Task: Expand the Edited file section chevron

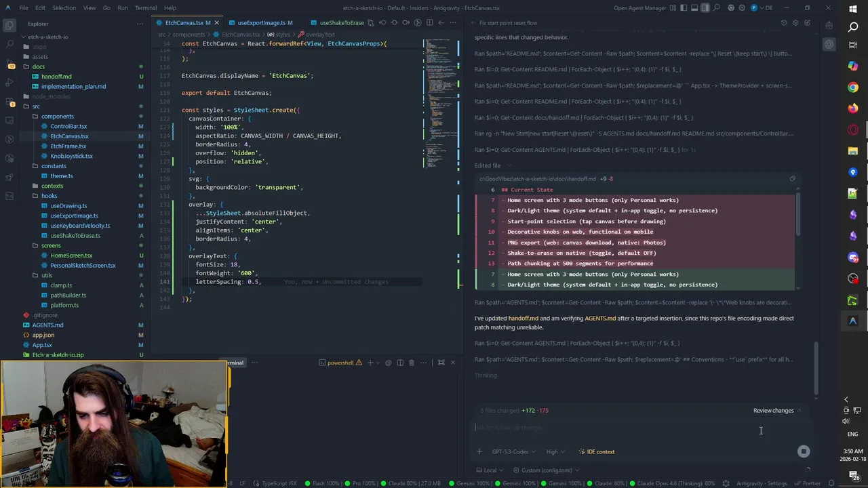Action: click(x=509, y=166)
